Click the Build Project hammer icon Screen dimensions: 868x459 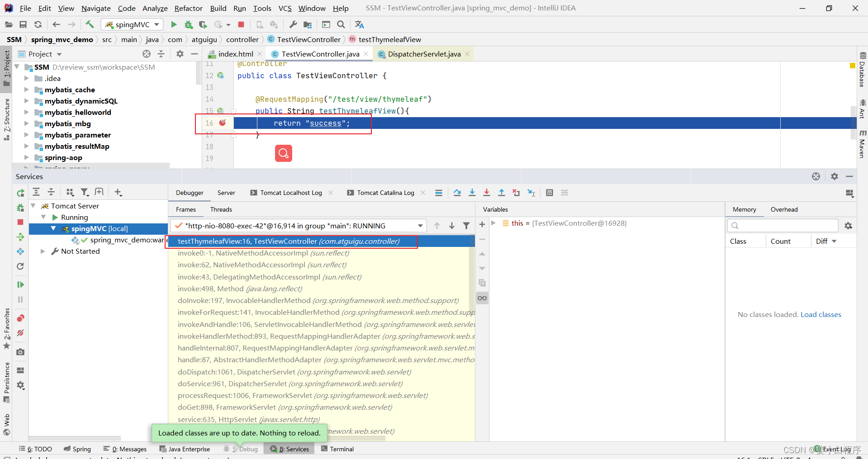[x=90, y=24]
